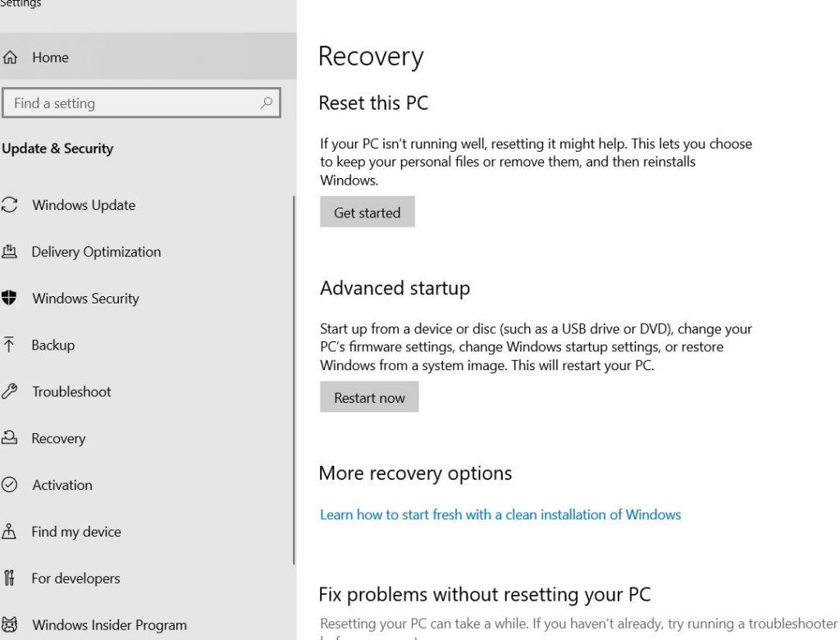840x640 pixels.
Task: Select Home in the navigation menu
Action: point(50,57)
